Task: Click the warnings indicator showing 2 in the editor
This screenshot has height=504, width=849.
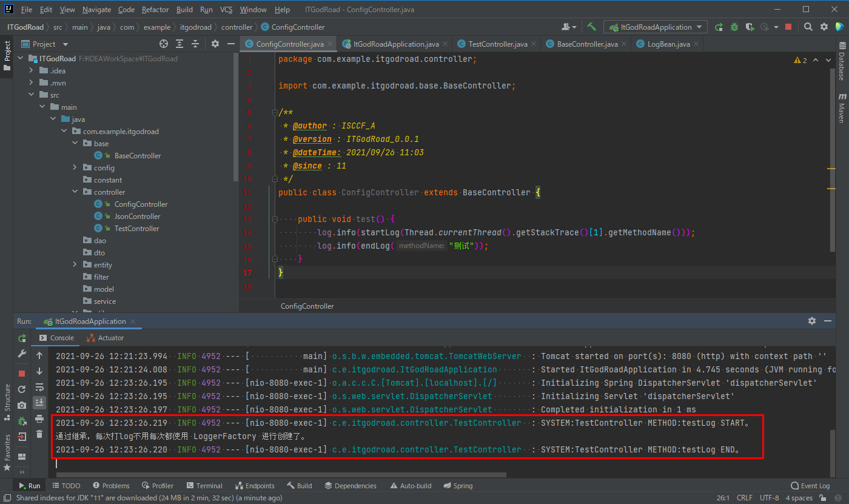Action: tap(800, 60)
